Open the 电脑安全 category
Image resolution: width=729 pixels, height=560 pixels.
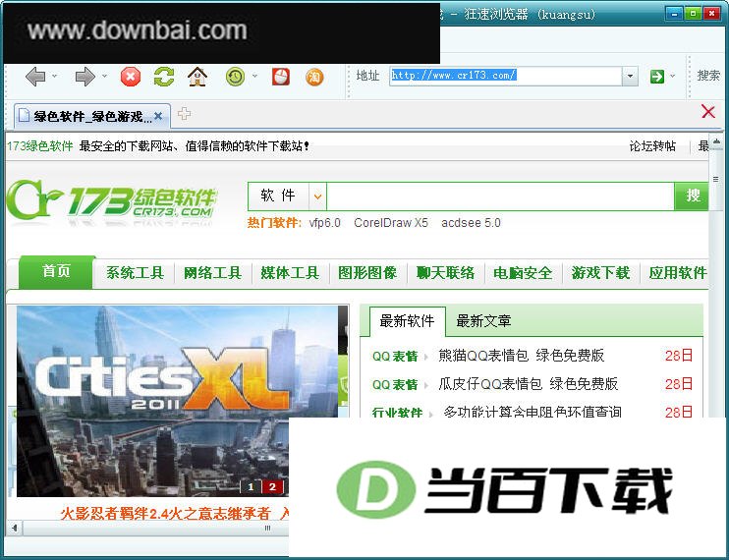click(523, 273)
